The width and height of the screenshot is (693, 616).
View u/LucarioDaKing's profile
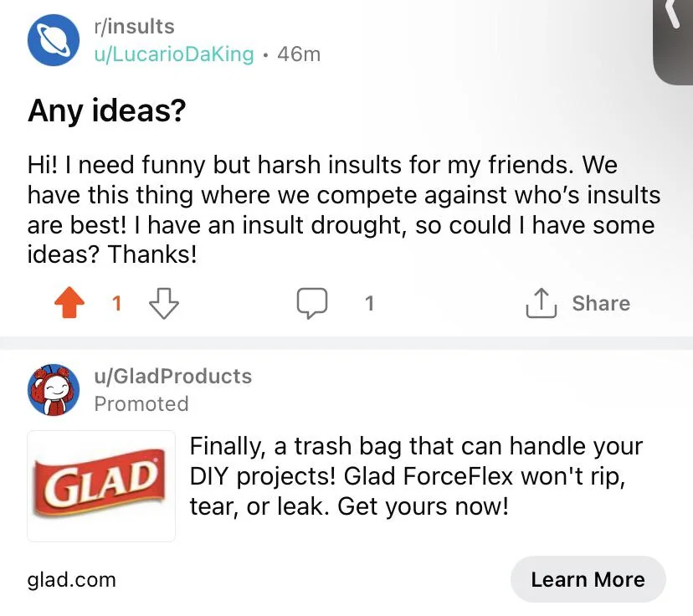pos(173,54)
